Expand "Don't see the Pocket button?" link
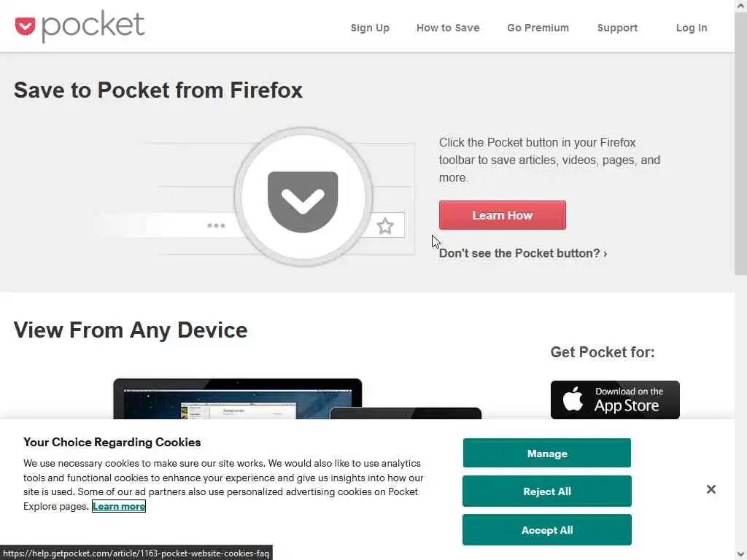Image resolution: width=747 pixels, height=560 pixels. 523,253
